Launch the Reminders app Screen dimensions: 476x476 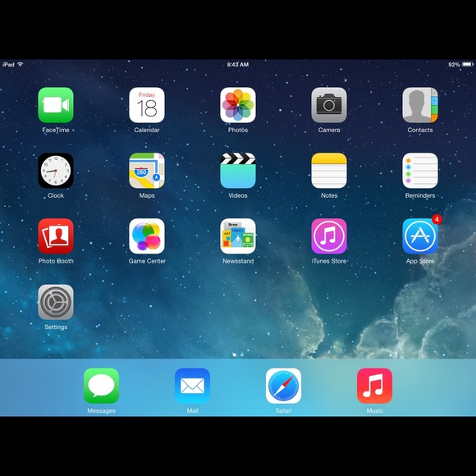[420, 171]
